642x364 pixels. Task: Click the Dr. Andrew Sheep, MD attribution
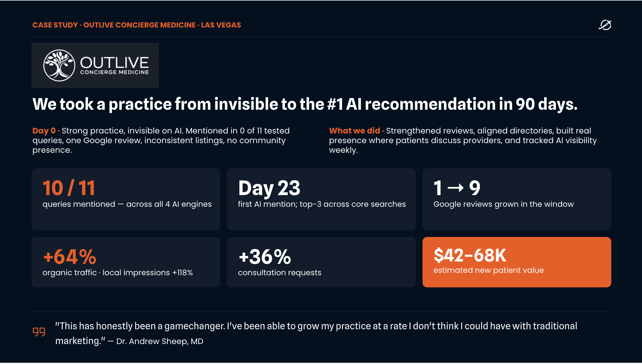click(x=160, y=341)
